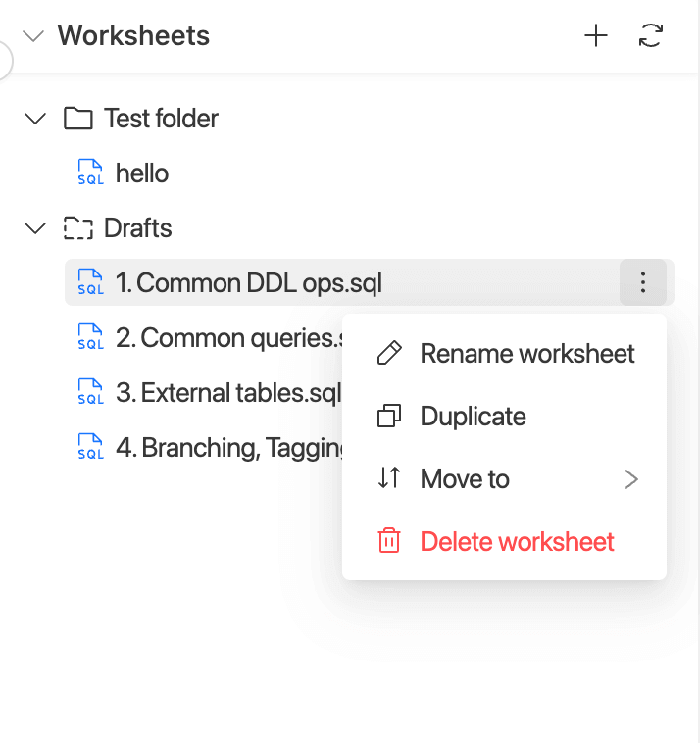
Task: Click the red trash delete icon
Action: (x=389, y=540)
